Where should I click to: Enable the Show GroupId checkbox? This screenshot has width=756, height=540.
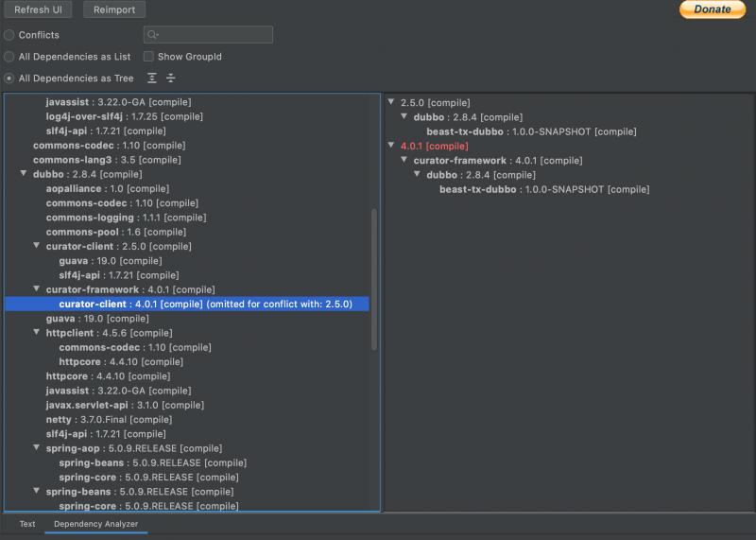click(x=148, y=57)
